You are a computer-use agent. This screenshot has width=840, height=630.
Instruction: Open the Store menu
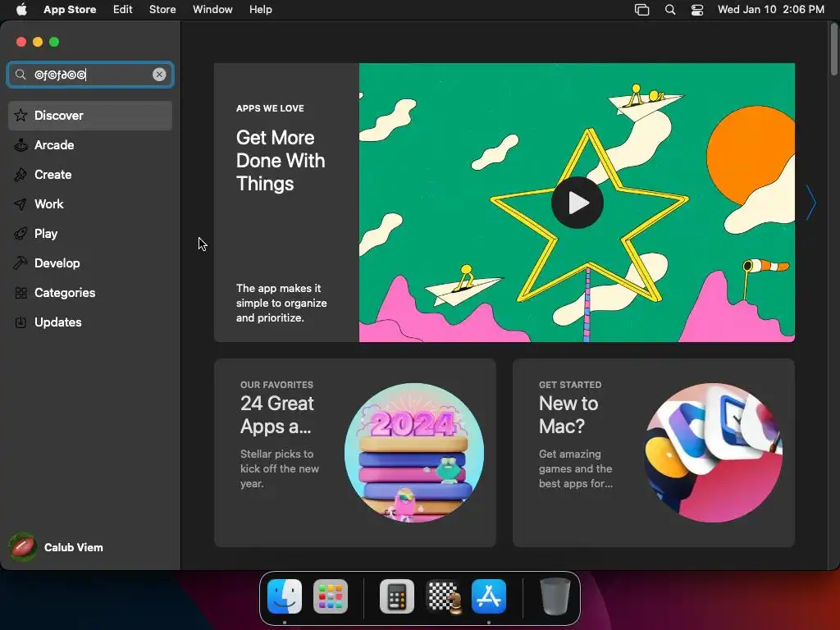[x=162, y=10]
